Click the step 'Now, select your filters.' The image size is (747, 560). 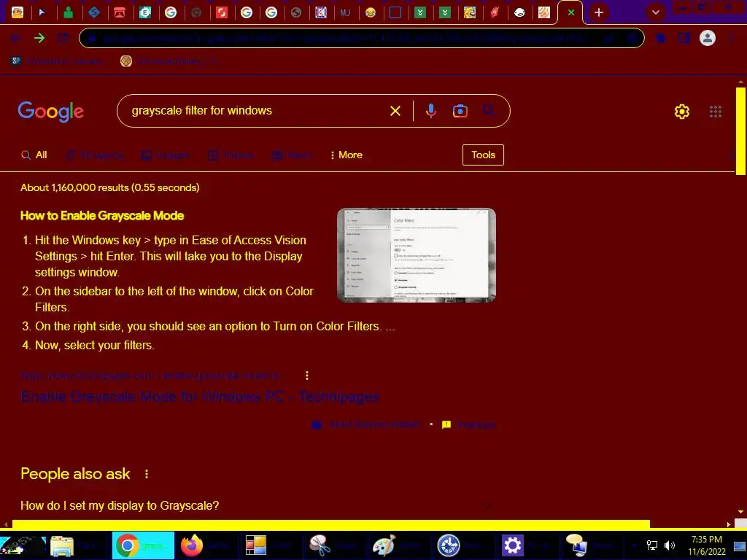tap(95, 345)
